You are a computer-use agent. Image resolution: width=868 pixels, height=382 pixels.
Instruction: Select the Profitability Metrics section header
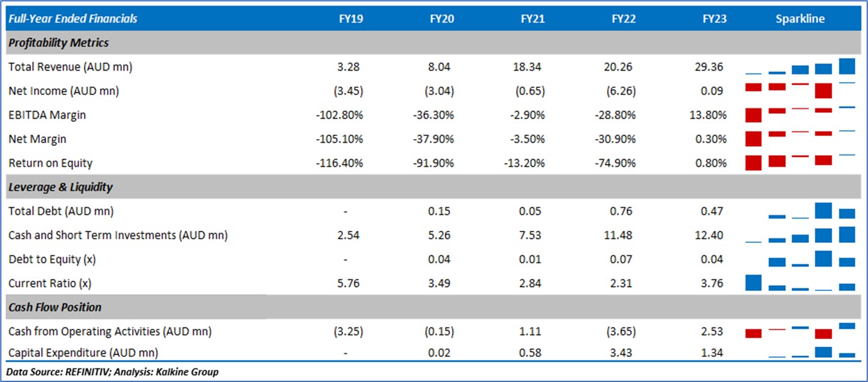[59, 43]
